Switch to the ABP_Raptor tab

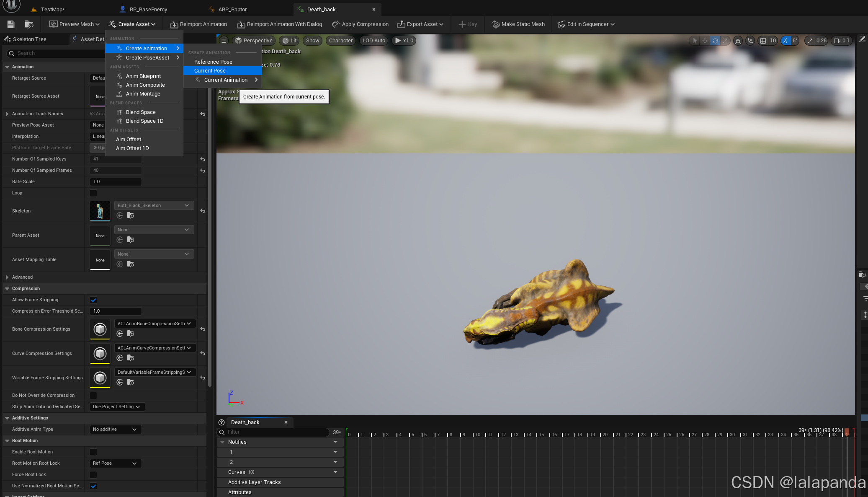click(x=232, y=9)
